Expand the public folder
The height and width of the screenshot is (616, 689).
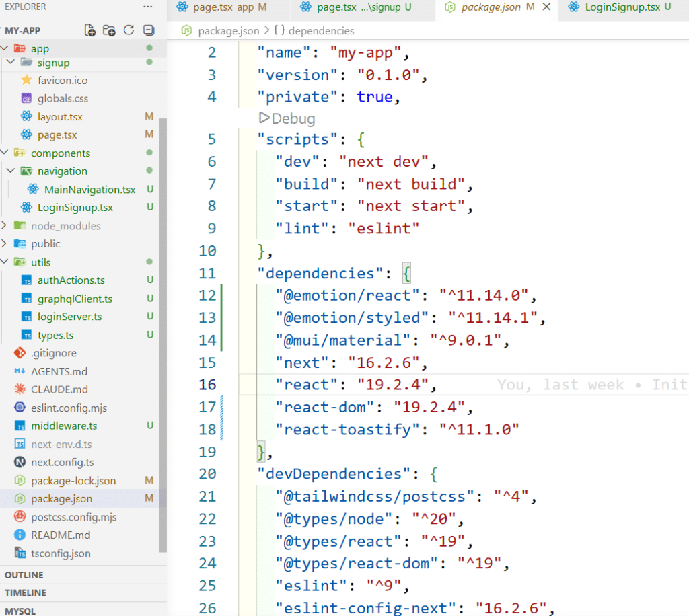coord(4,243)
